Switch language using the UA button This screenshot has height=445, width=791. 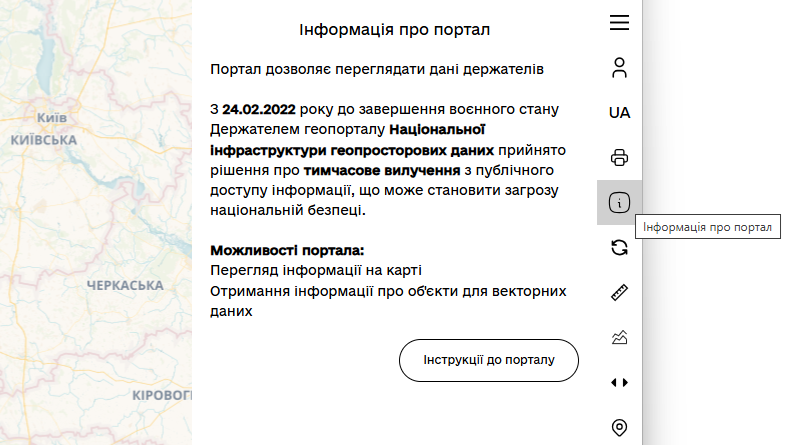(619, 113)
